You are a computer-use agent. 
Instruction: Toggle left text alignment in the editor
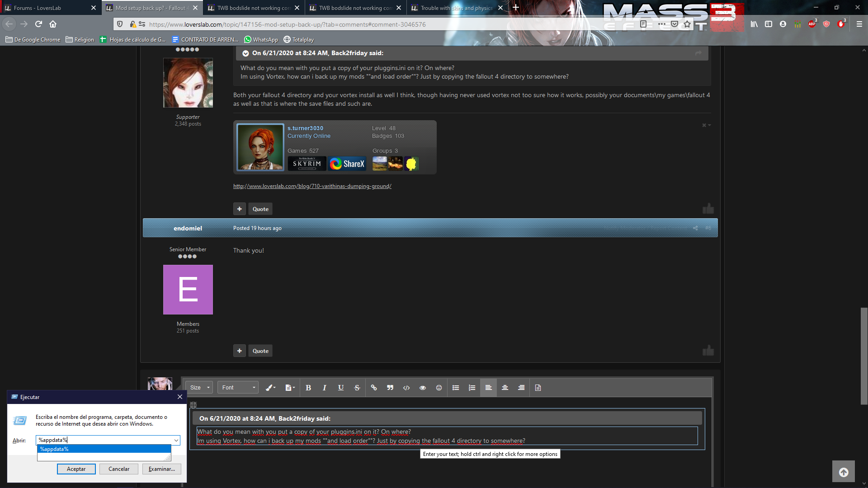[x=489, y=388]
